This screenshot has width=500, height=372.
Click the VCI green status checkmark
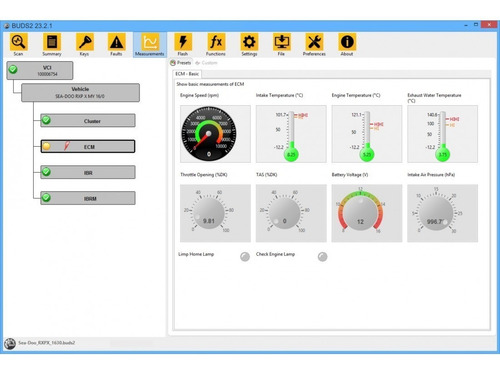click(x=13, y=69)
